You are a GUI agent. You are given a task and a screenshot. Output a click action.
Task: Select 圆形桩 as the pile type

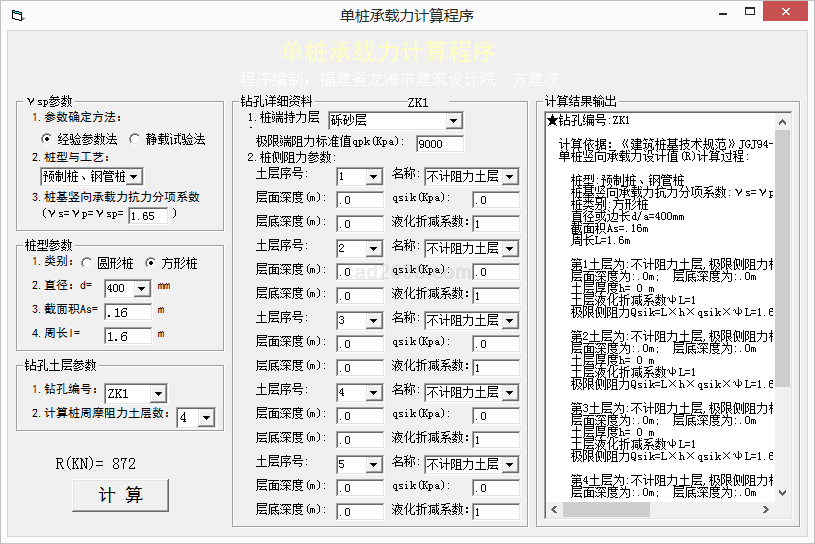pyautogui.click(x=86, y=263)
